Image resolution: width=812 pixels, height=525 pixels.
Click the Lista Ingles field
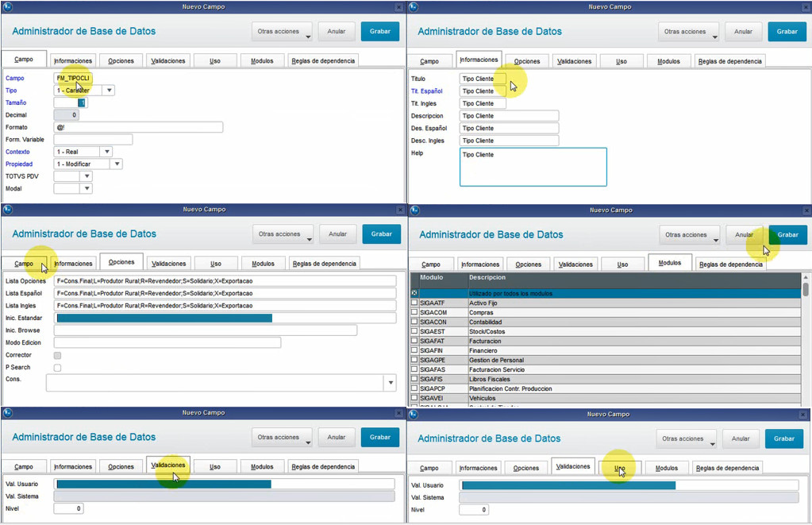[225, 306]
